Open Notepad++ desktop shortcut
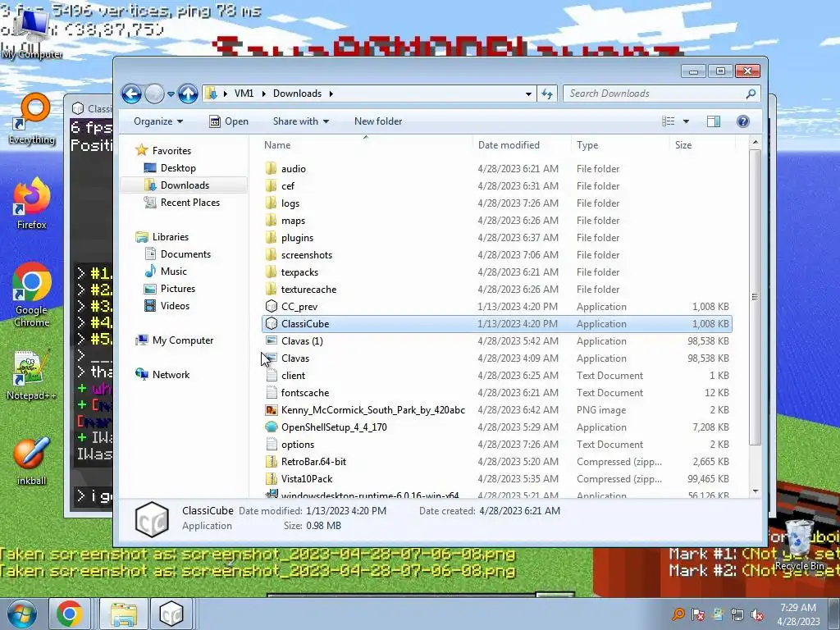Image resolution: width=840 pixels, height=630 pixels. click(31, 375)
